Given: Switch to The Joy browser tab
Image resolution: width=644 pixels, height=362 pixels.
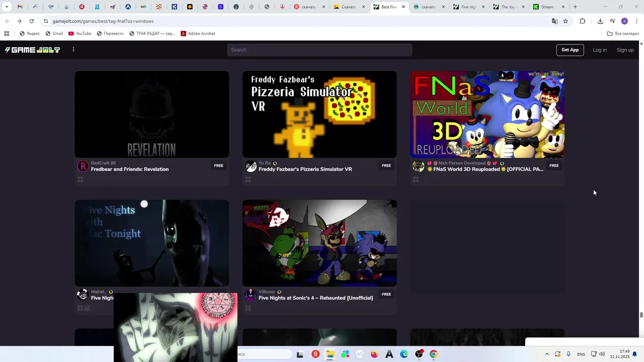Looking at the screenshot, I should coord(509,7).
